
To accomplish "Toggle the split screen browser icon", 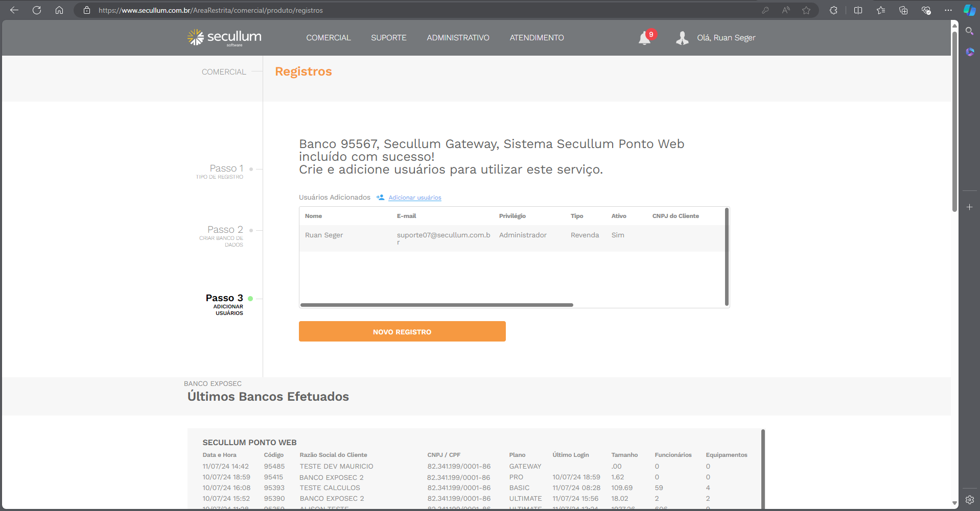I will pos(858,10).
